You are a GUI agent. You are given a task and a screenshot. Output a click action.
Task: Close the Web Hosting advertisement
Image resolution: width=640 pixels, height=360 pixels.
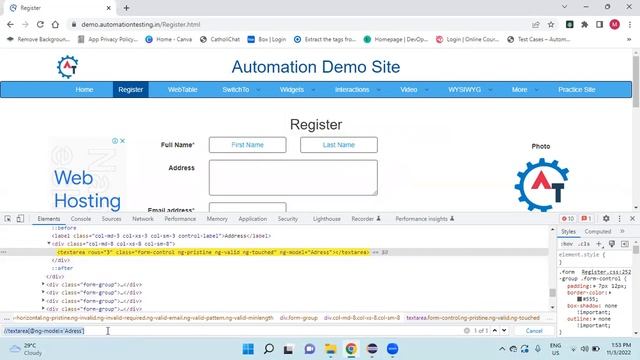pyautogui.click(x=122, y=141)
